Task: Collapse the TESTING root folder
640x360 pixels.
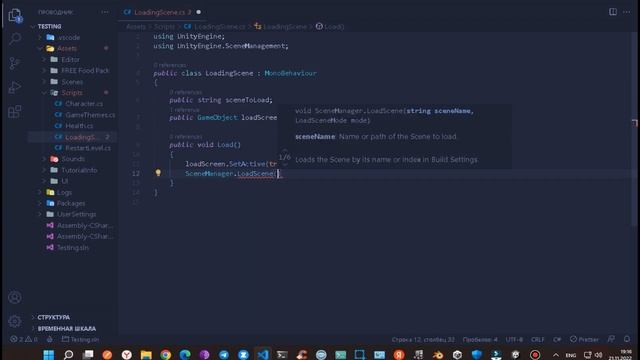Action: pyautogui.click(x=49, y=26)
